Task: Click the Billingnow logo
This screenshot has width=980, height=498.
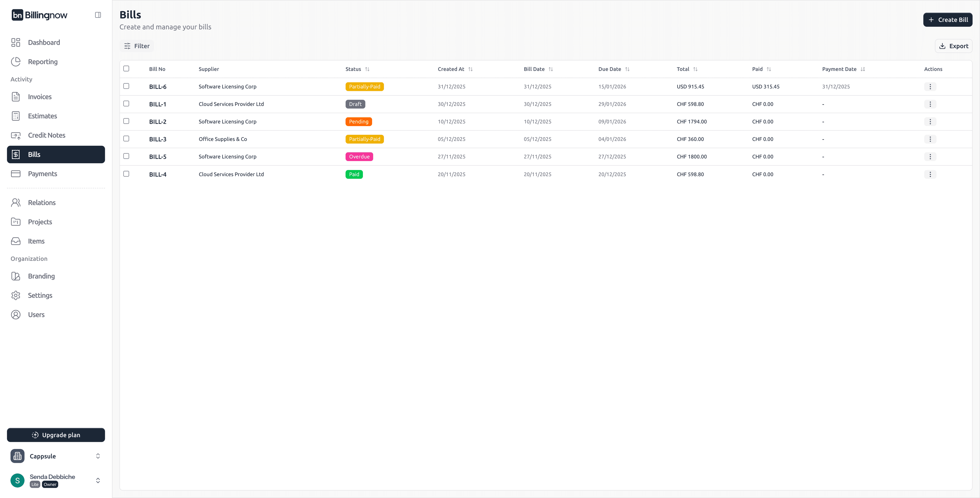Action: coord(40,15)
